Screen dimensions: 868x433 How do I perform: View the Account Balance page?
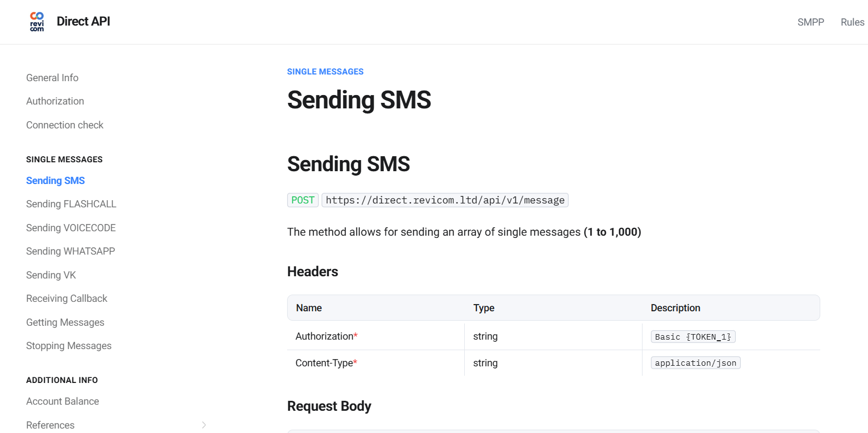coord(63,401)
